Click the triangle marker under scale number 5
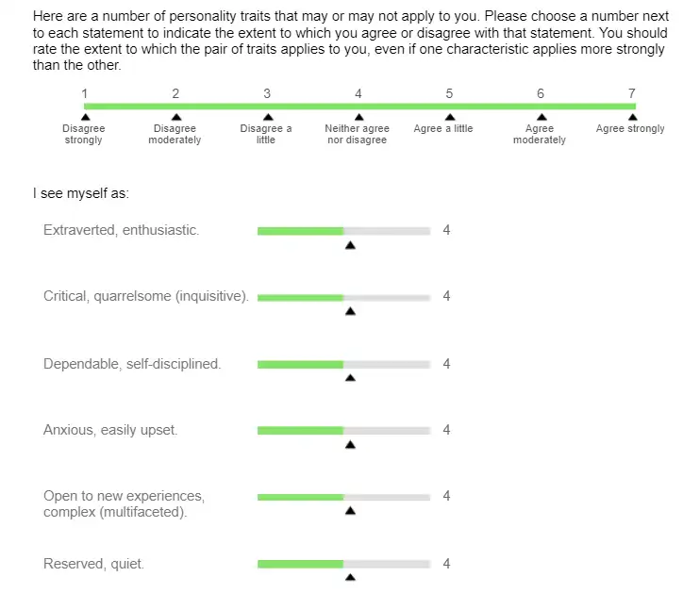Screen dimensions: 700x593 point(449,117)
